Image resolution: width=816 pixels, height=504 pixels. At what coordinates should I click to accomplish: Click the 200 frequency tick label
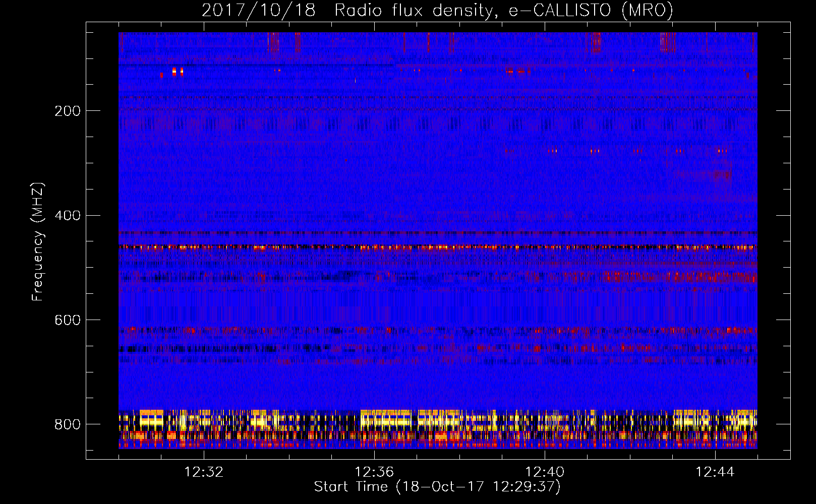tap(68, 111)
